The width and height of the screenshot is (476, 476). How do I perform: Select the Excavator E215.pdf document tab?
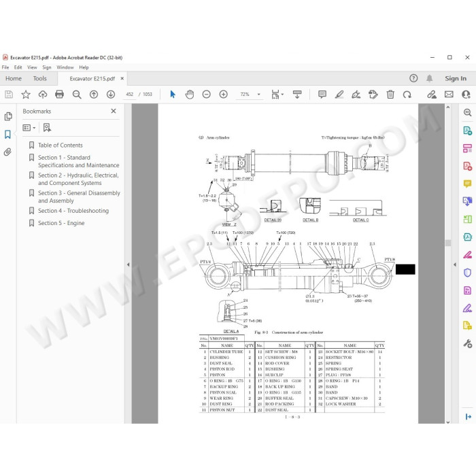[x=92, y=79]
